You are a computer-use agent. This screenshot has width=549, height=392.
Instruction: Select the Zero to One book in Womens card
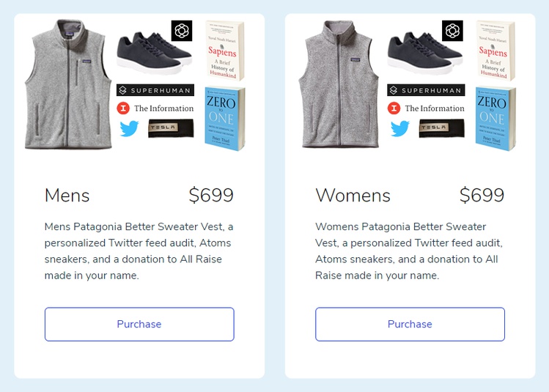[x=495, y=119]
